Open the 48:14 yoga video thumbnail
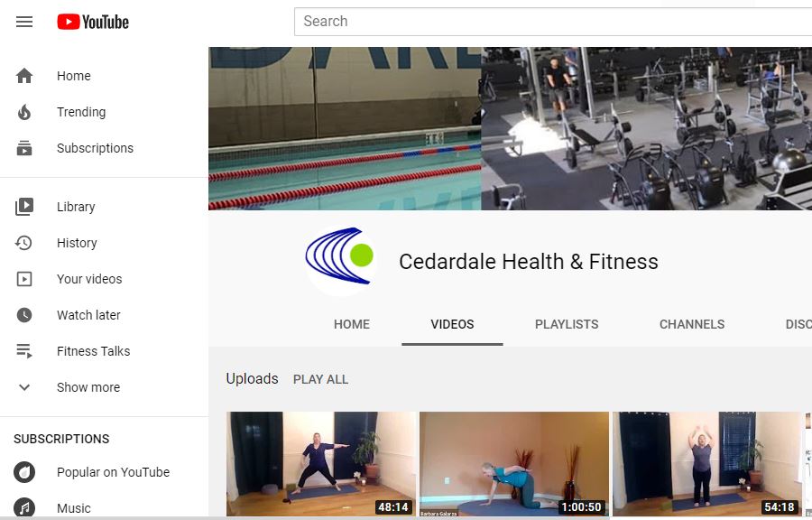This screenshot has width=812, height=520. (x=321, y=464)
